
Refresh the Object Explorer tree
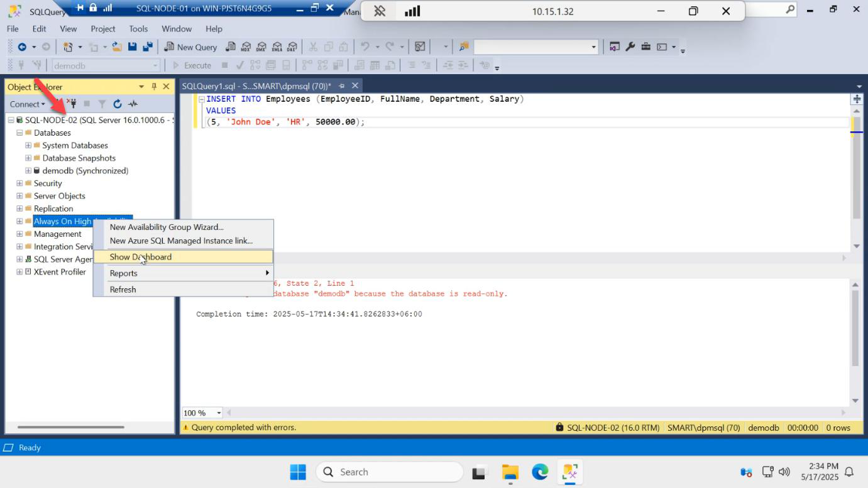click(118, 104)
